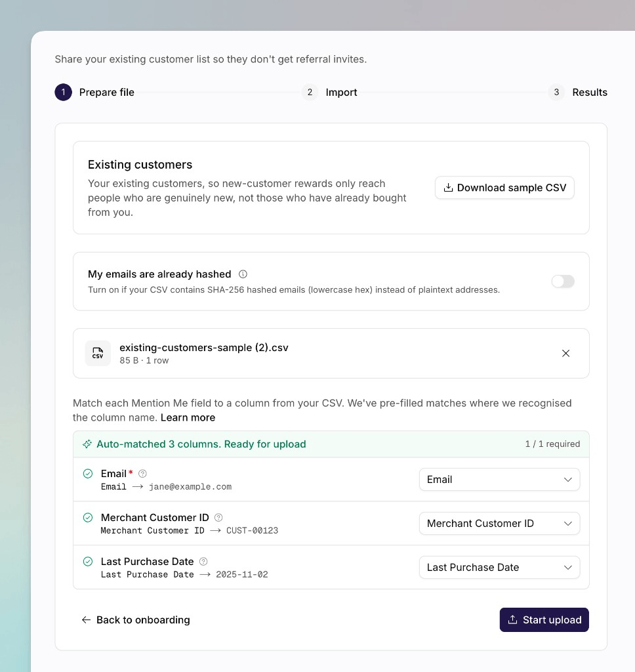Go to step 2 Import

[329, 92]
